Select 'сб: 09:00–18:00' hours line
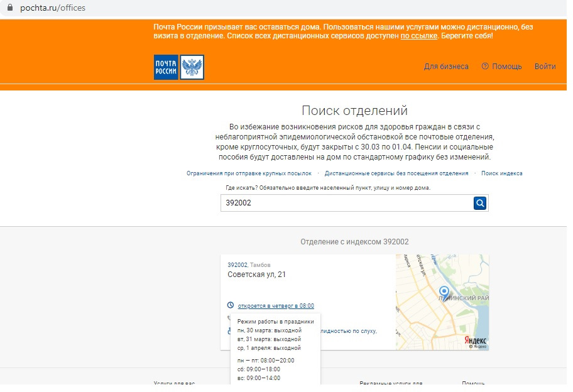Image resolution: width=573 pixels, height=392 pixels. coord(259,369)
